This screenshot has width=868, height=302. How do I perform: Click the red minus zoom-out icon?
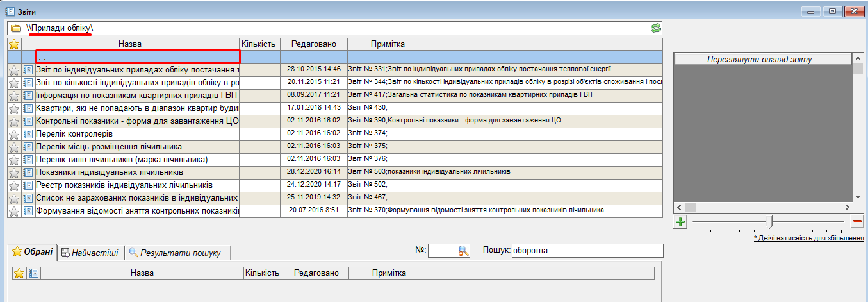point(857,222)
